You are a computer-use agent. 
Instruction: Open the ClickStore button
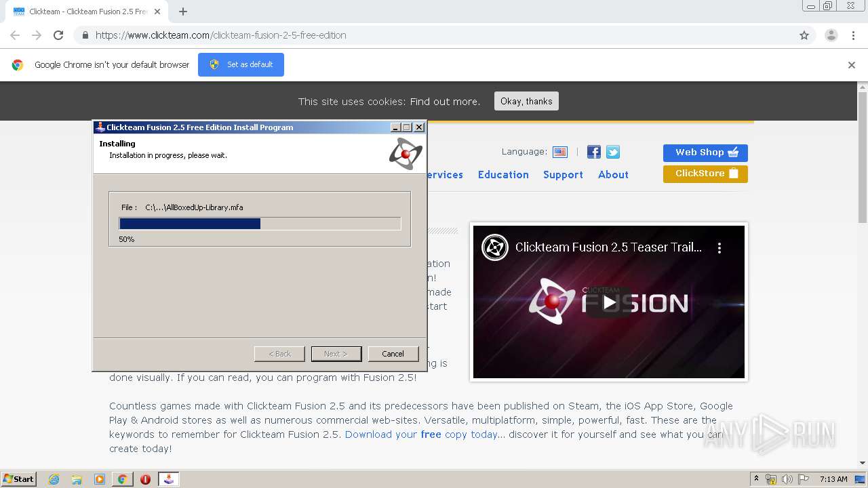pos(705,174)
